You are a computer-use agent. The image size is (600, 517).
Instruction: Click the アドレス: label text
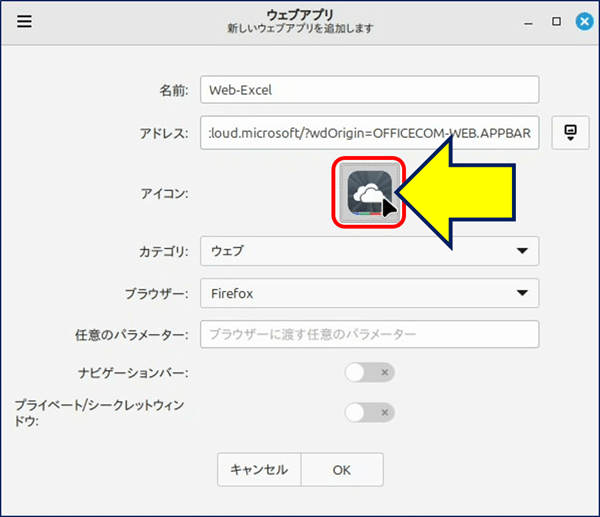click(x=164, y=134)
